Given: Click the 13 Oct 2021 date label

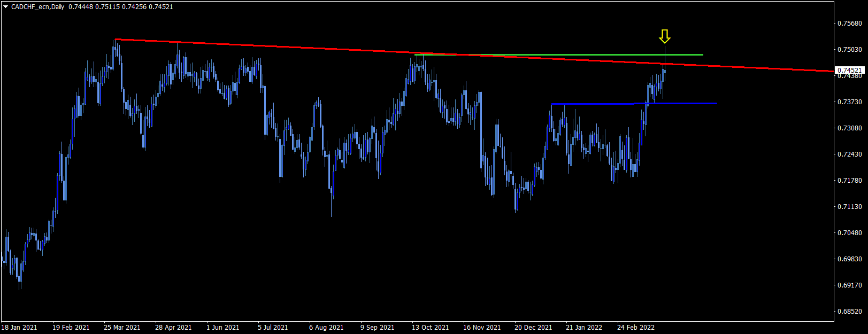Looking at the screenshot, I should pos(431,328).
